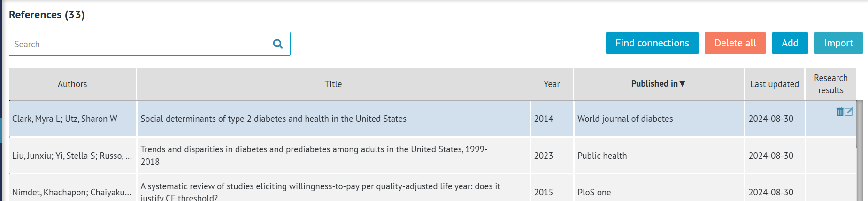
Task: Click the World journal of diabetes cell
Action: click(x=659, y=119)
